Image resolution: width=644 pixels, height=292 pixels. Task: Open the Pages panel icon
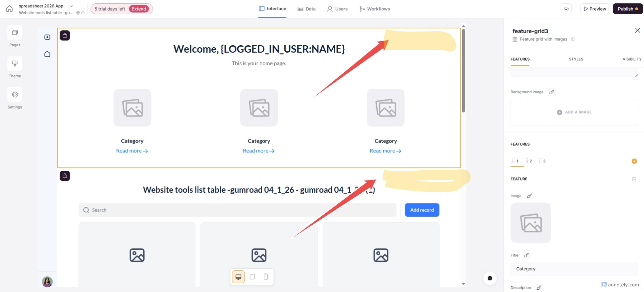pyautogui.click(x=15, y=33)
